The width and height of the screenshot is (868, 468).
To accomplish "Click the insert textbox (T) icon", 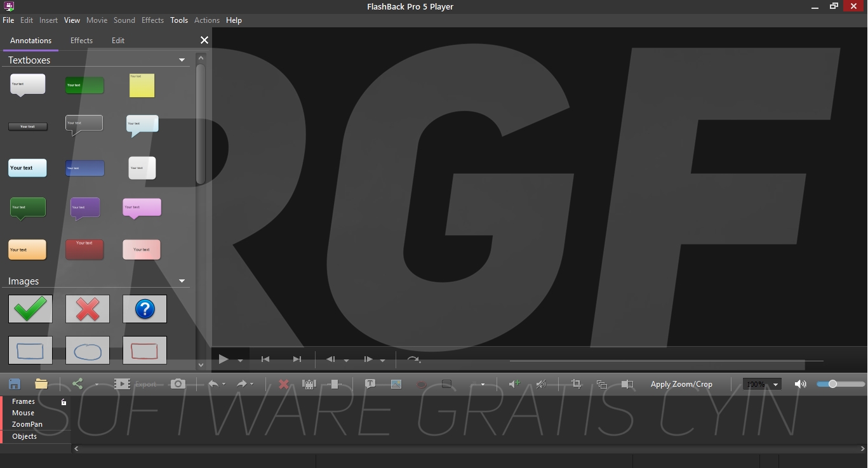I will click(370, 384).
